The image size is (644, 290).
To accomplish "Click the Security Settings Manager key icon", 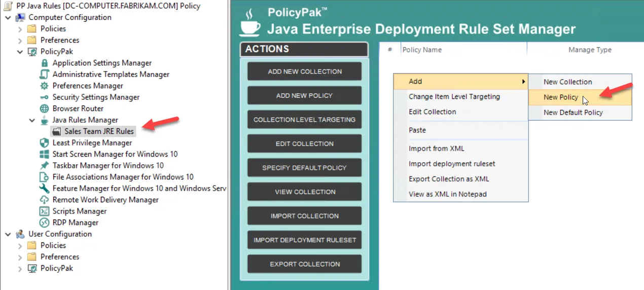I will coord(44,97).
